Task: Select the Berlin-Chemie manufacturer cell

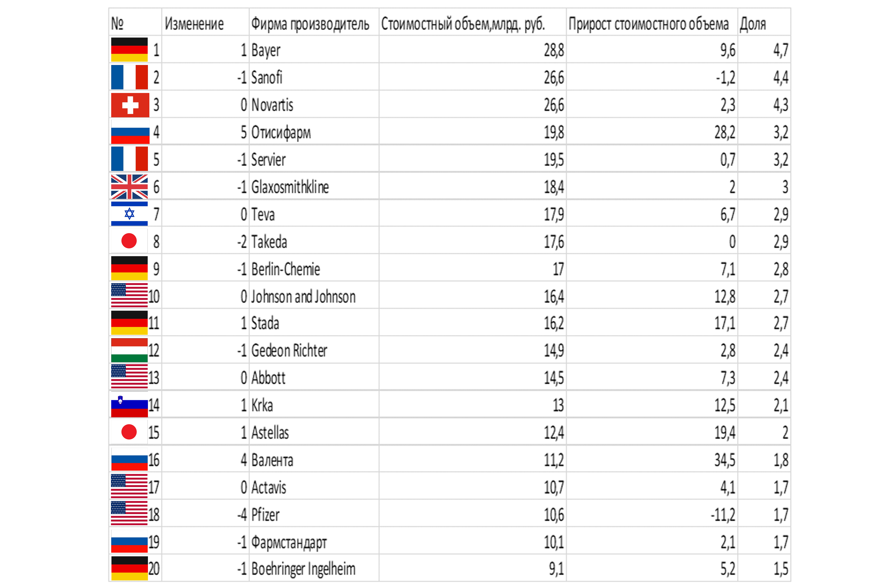Action: pyautogui.click(x=314, y=269)
